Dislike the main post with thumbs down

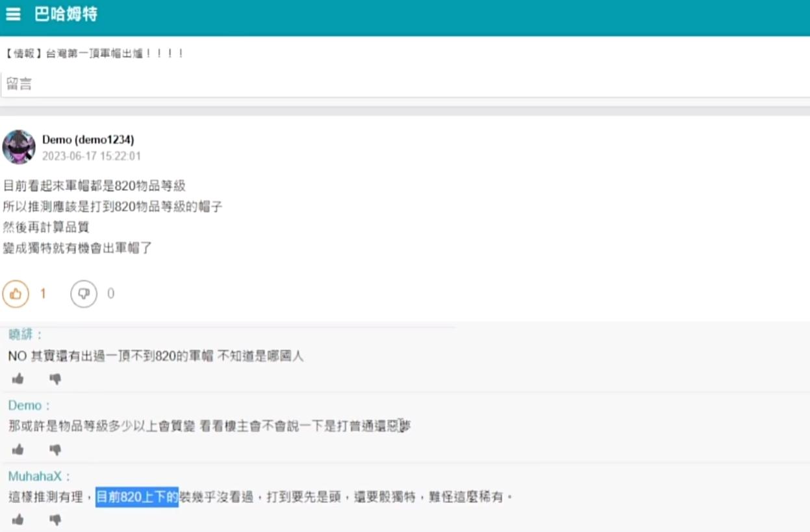click(x=83, y=294)
